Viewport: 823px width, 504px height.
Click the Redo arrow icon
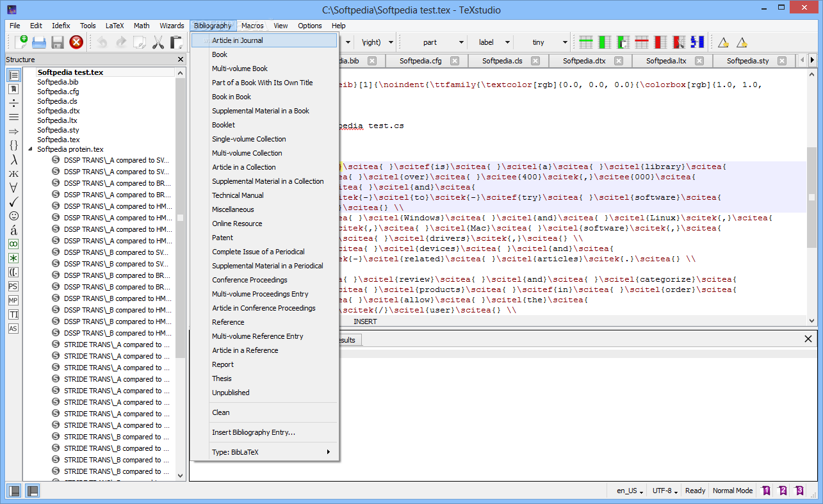pos(121,42)
